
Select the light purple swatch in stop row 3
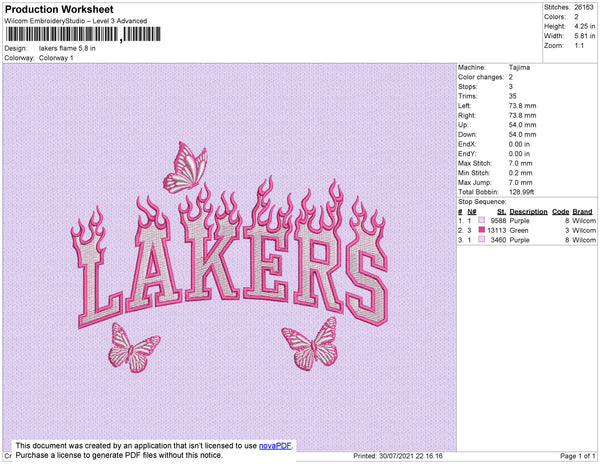coord(482,239)
